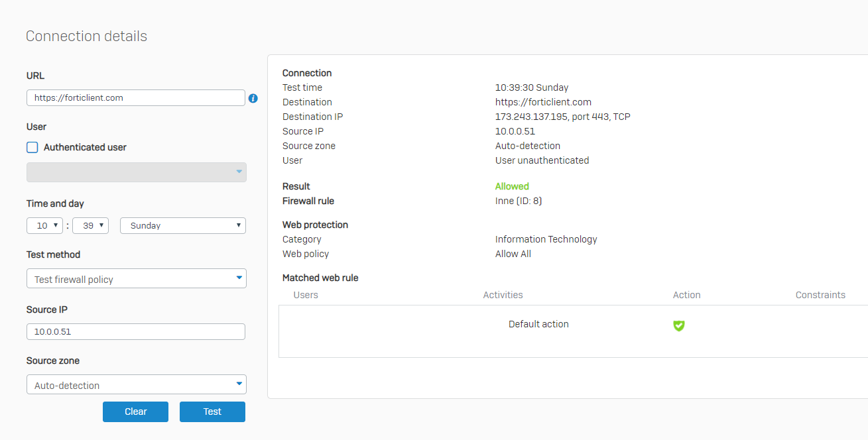Run the check with the Test button
Screen dimensions: 868x440
(212, 412)
